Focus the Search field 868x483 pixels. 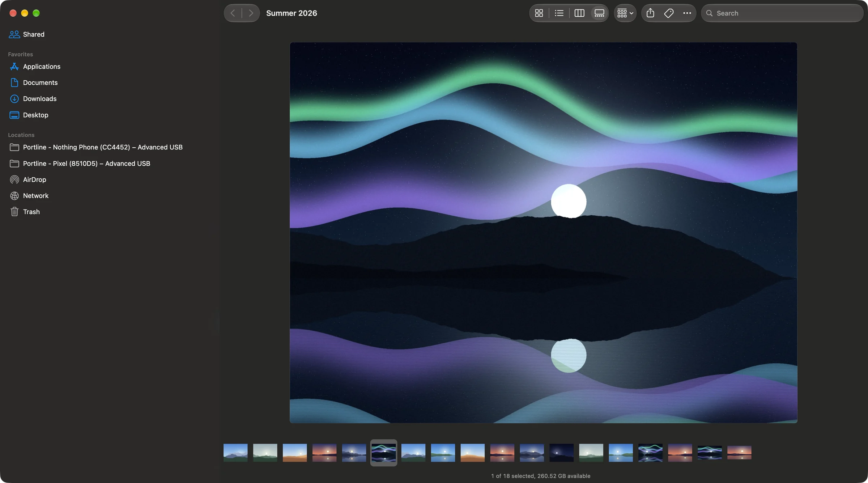(x=782, y=13)
